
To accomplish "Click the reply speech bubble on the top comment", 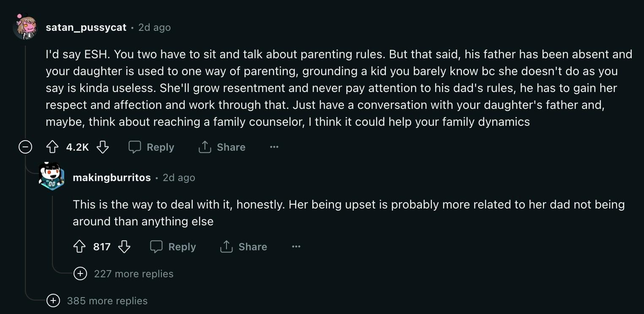I will tap(134, 147).
